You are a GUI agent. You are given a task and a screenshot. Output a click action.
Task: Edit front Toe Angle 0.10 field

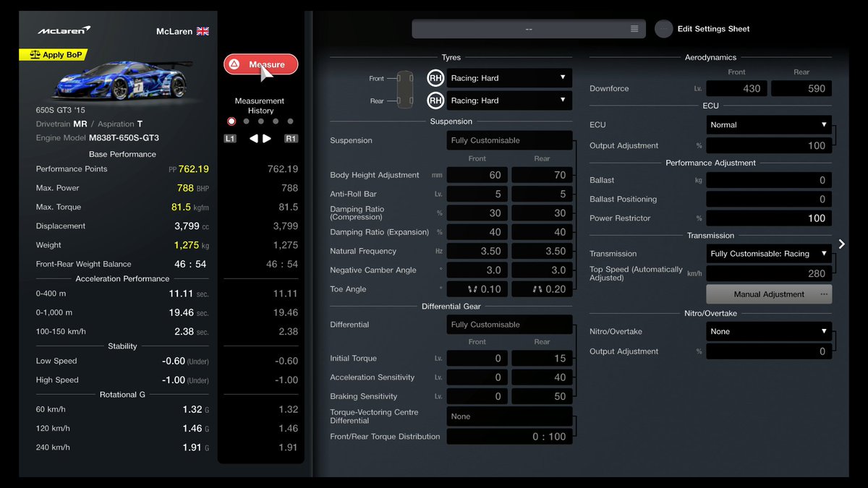pyautogui.click(x=477, y=289)
